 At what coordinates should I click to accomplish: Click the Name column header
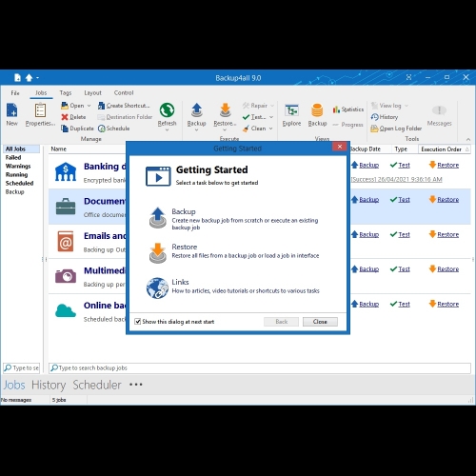(59, 149)
